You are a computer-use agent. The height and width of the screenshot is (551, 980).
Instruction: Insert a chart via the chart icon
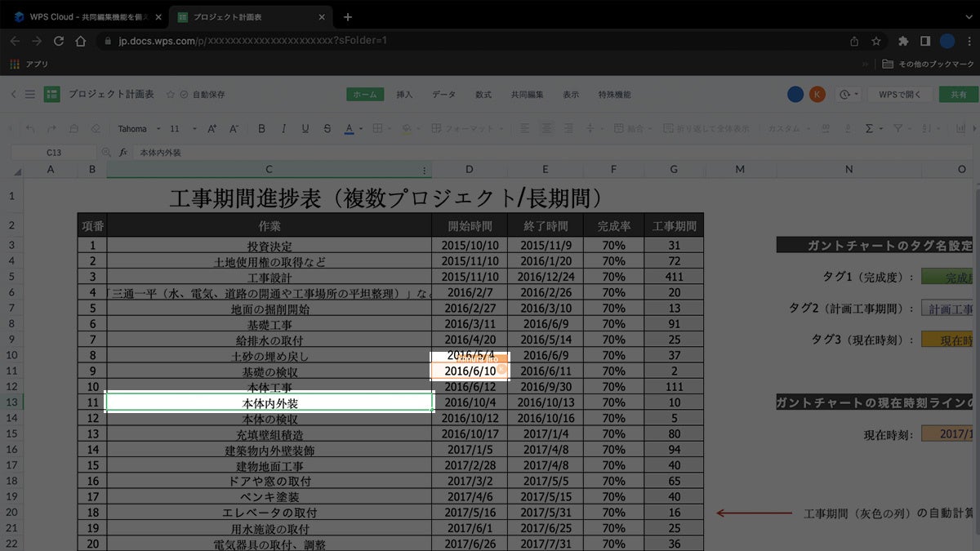(x=961, y=128)
